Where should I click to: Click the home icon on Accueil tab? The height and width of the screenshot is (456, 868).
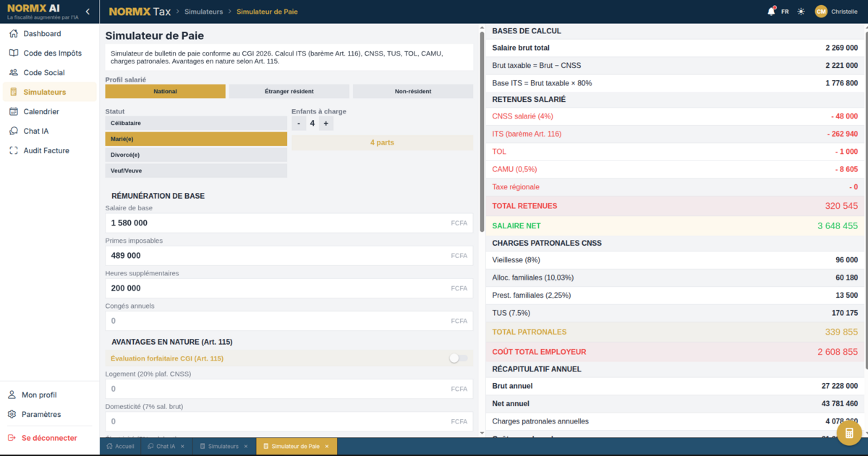tap(109, 447)
